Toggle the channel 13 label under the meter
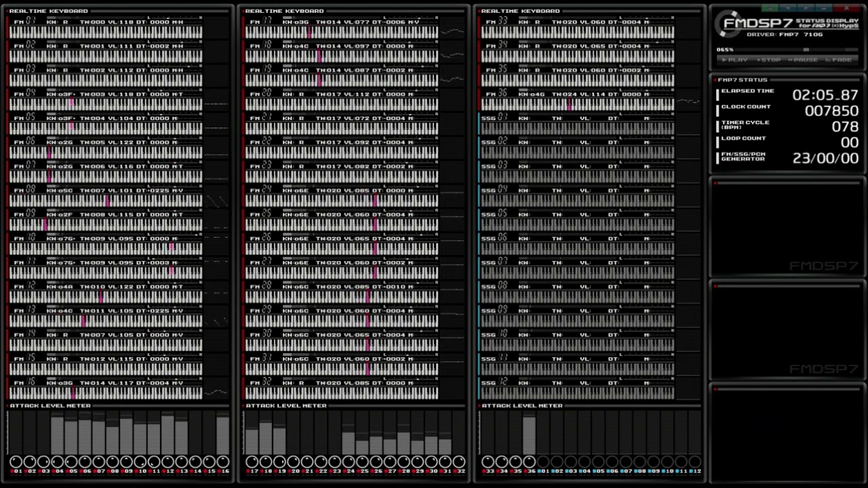 [181, 471]
